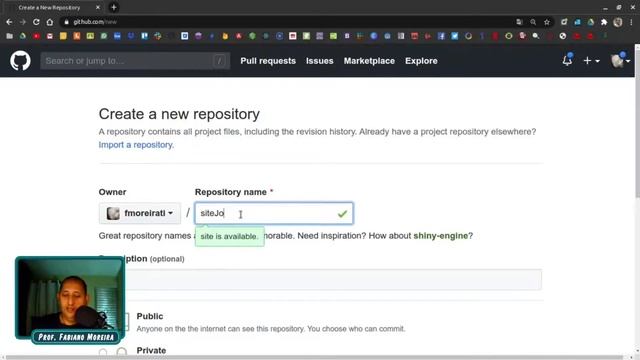The height and width of the screenshot is (360, 640).
Task: Open the Trello bookmark
Action: [x=144, y=36]
